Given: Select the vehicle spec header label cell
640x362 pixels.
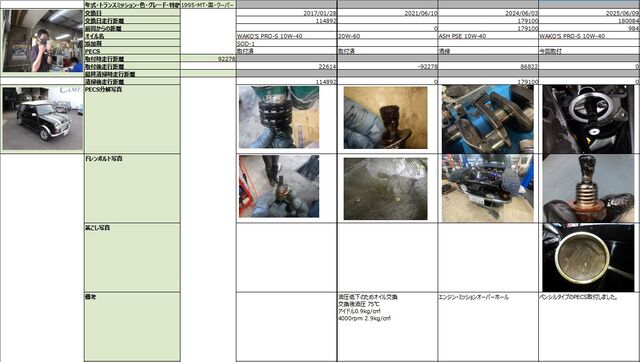Looking at the screenshot, I should tap(132, 5).
